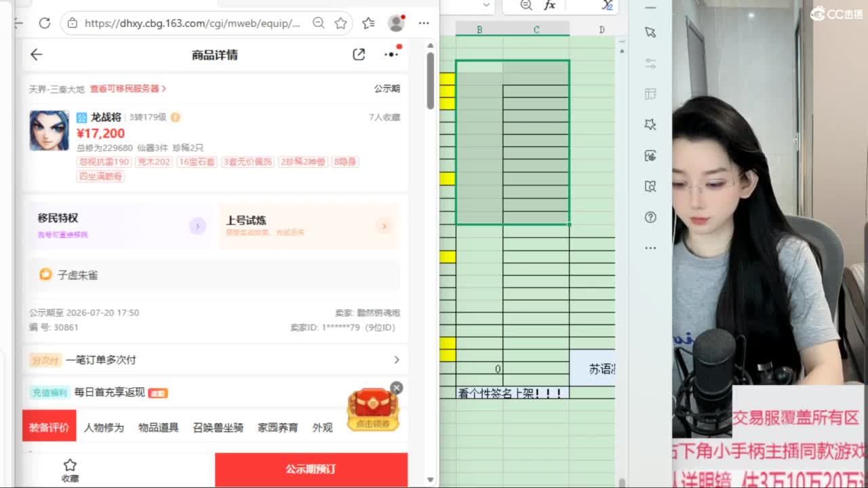Open the sliders settings icon in the side panel
The width and height of the screenshot is (868, 488).
[650, 63]
